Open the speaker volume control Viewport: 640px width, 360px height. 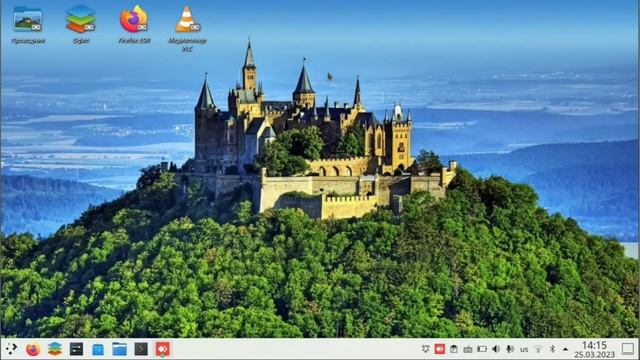(496, 349)
